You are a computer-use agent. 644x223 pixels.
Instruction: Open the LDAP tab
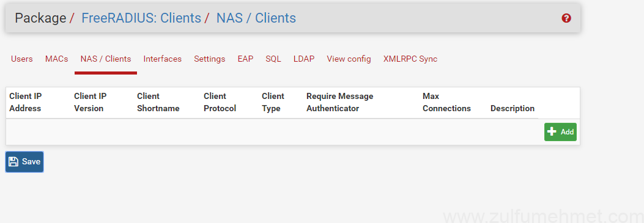click(x=304, y=59)
